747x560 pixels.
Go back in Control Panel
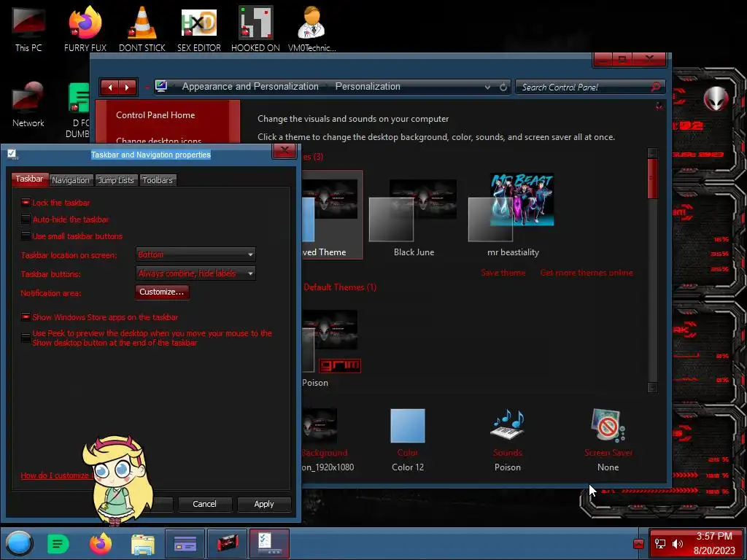click(110, 87)
